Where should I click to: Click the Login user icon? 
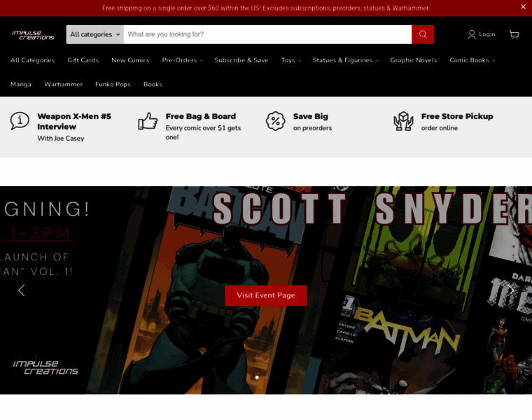pyautogui.click(x=471, y=34)
